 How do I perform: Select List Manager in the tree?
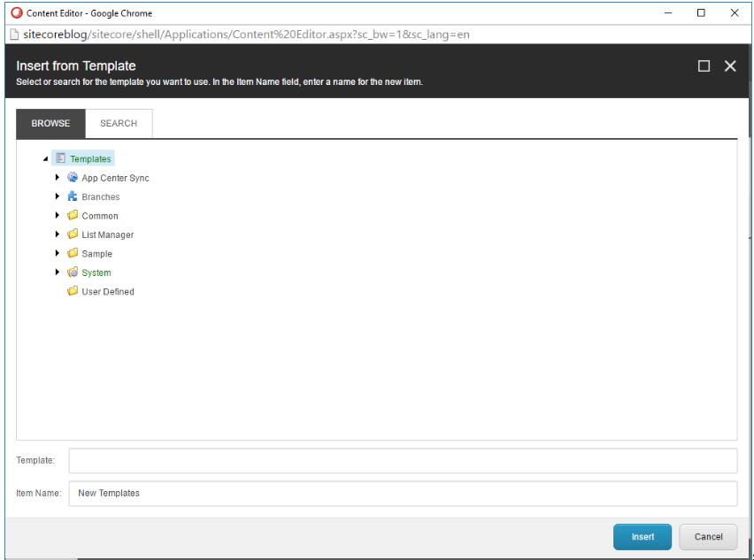108,234
